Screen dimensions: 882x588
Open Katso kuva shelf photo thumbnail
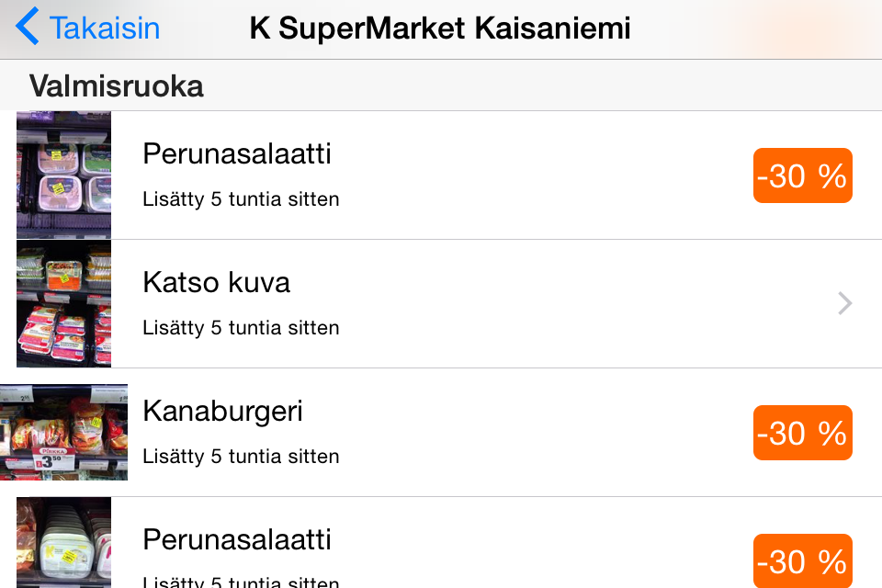point(63,304)
